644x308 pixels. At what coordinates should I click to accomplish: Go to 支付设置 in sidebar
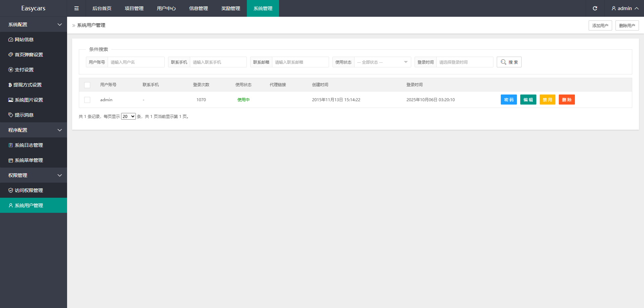click(24, 70)
